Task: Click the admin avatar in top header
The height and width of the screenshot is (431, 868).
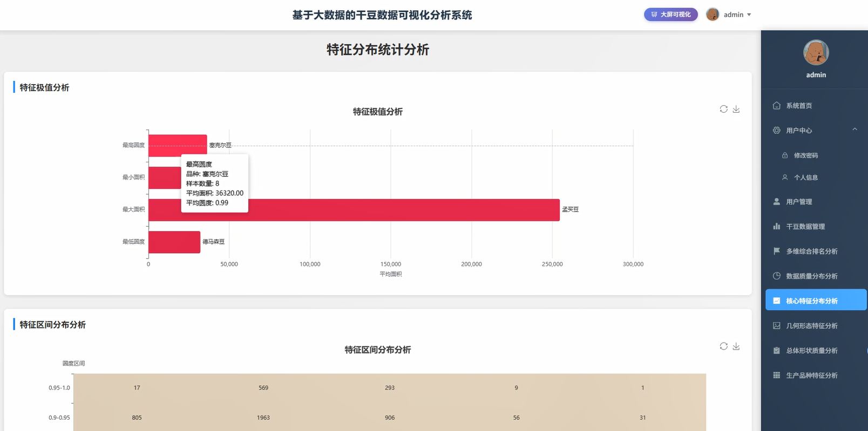Action: click(x=713, y=15)
